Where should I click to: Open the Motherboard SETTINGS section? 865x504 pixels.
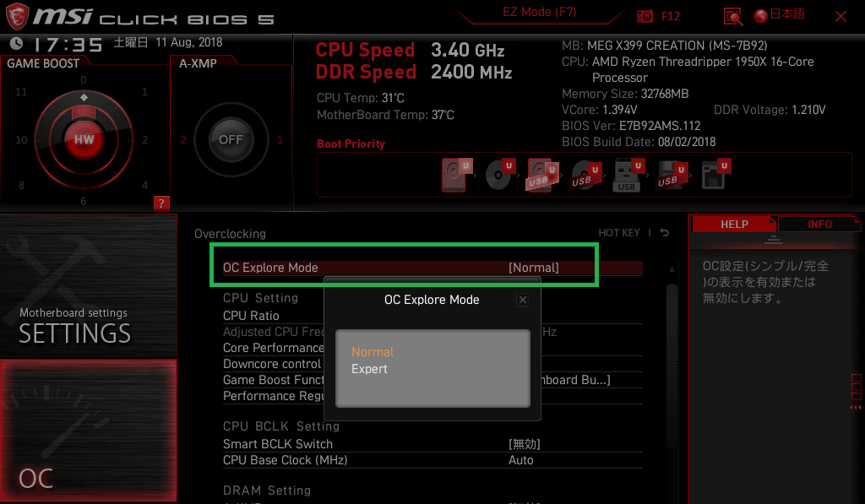[x=88, y=286]
